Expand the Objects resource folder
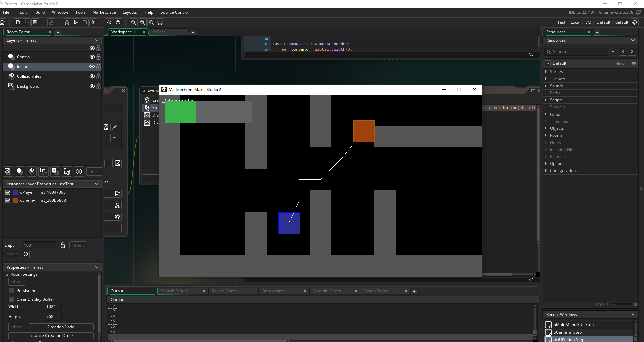The height and width of the screenshot is (342, 644). pyautogui.click(x=546, y=128)
